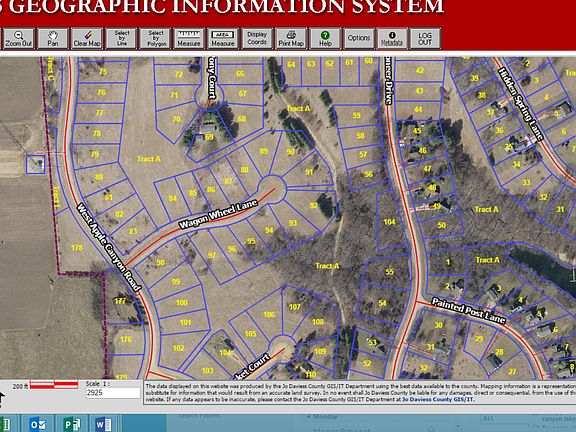Click parcel lot 101 on map
The height and width of the screenshot is (432, 576).
pos(186,323)
